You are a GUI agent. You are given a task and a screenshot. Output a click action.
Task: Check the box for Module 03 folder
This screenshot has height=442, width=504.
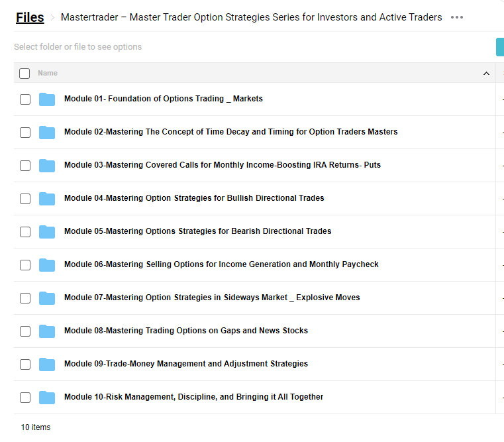[x=25, y=166]
